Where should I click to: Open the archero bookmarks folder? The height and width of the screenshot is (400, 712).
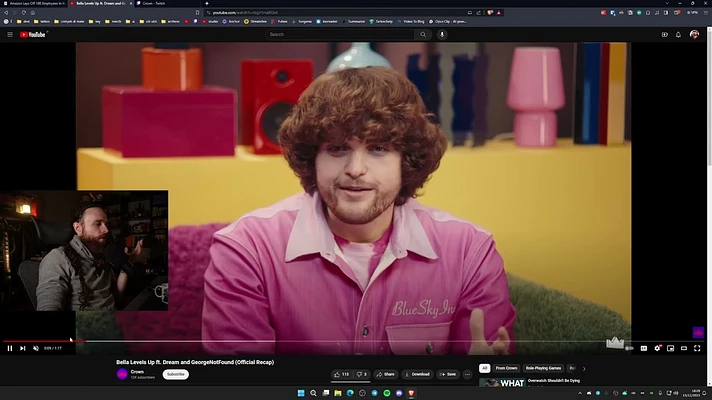pyautogui.click(x=170, y=21)
